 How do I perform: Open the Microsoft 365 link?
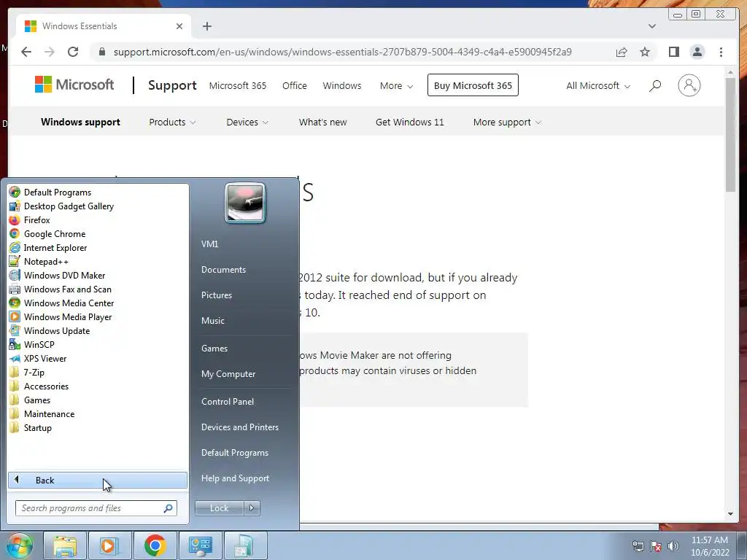tap(238, 86)
